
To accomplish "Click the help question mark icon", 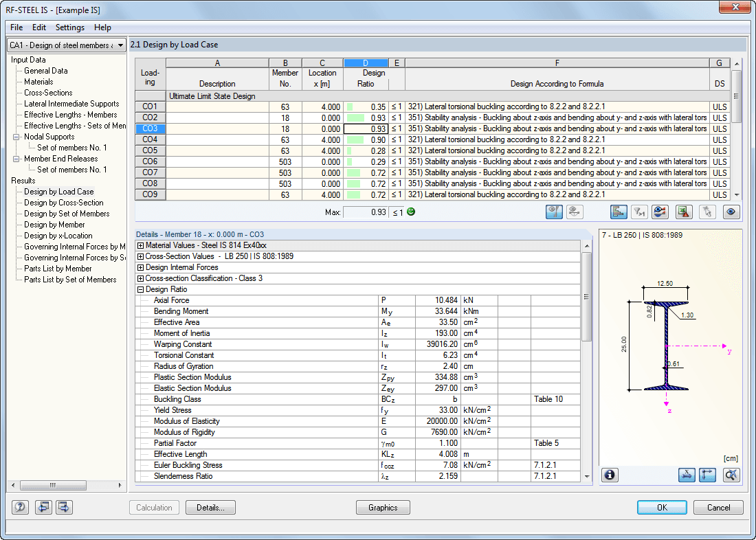I will click(20, 507).
